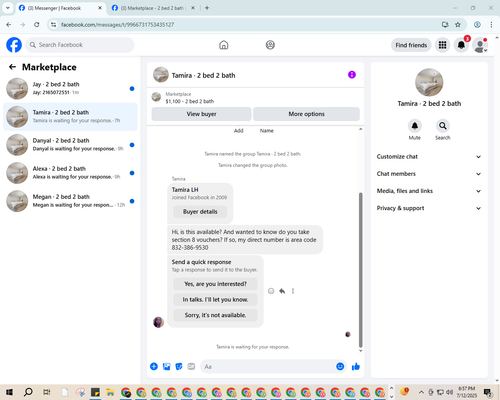Bookmark this page with star icon
This screenshot has width=500, height=400.
(458, 24)
